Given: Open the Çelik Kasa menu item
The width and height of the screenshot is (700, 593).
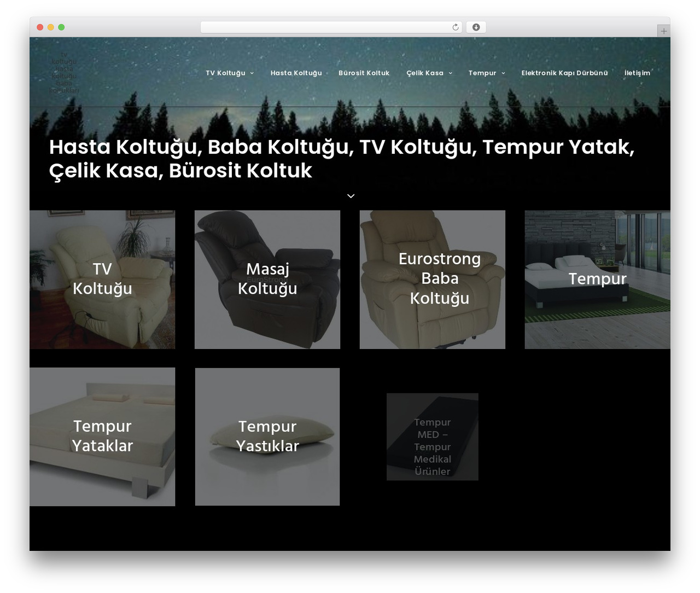Looking at the screenshot, I should tap(425, 73).
